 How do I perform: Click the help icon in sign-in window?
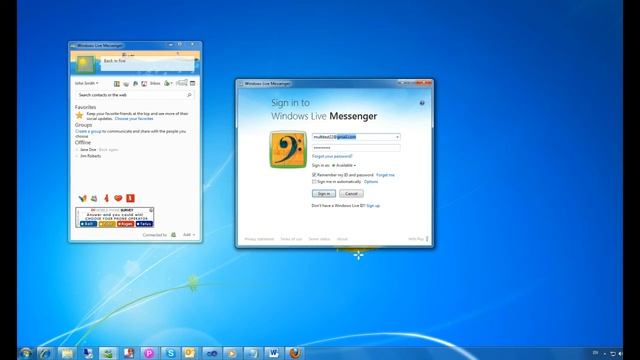coord(422,103)
